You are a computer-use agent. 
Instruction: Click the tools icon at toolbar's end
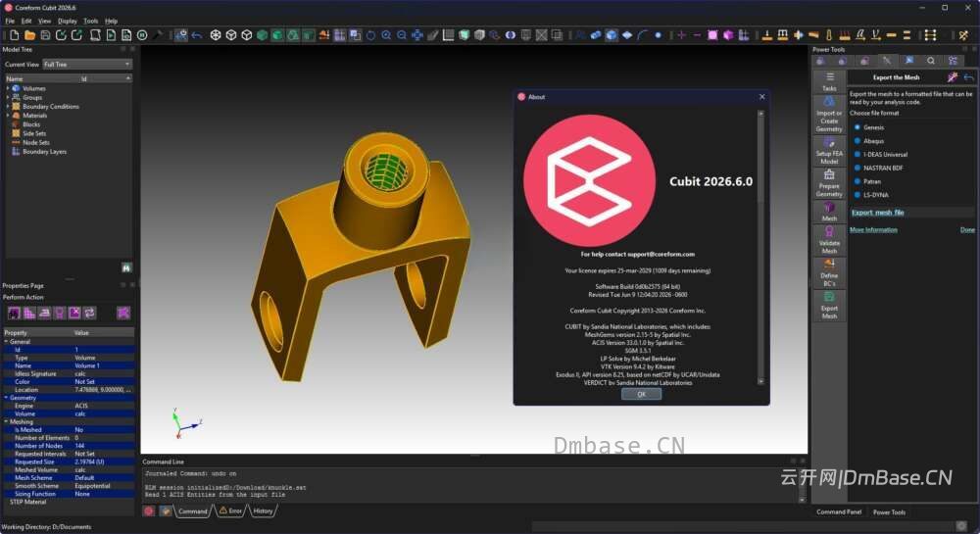point(963,35)
